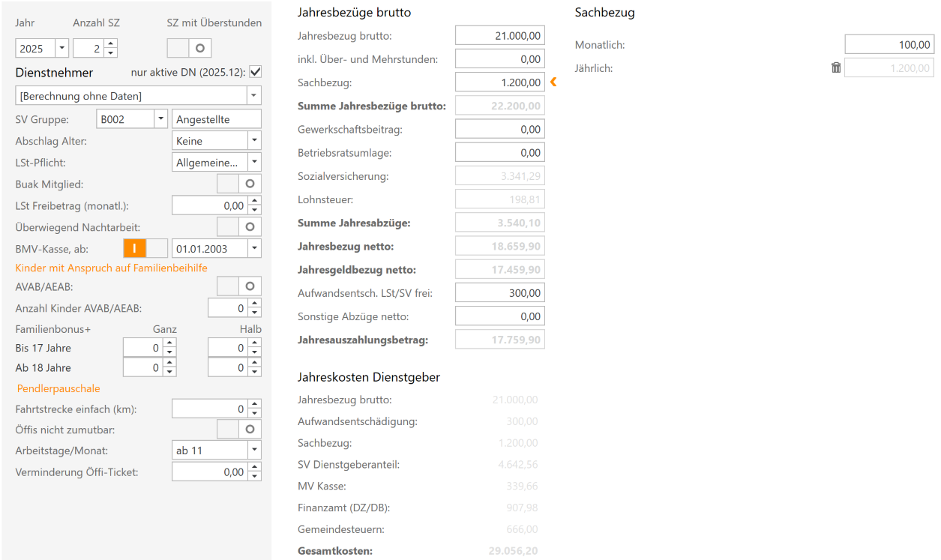Click into the Jahresbezug brutto input field
941x560 pixels.
tap(499, 34)
